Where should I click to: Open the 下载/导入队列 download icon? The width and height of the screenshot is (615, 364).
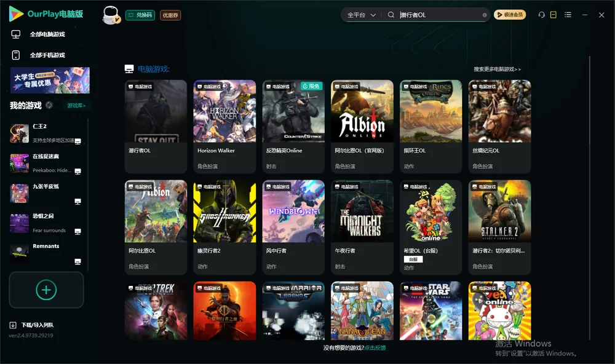tap(13, 325)
